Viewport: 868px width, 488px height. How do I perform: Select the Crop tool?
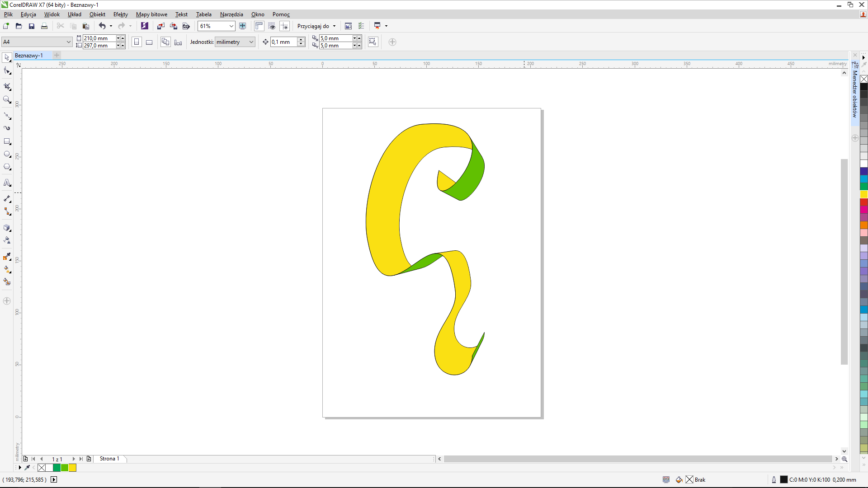[7, 86]
